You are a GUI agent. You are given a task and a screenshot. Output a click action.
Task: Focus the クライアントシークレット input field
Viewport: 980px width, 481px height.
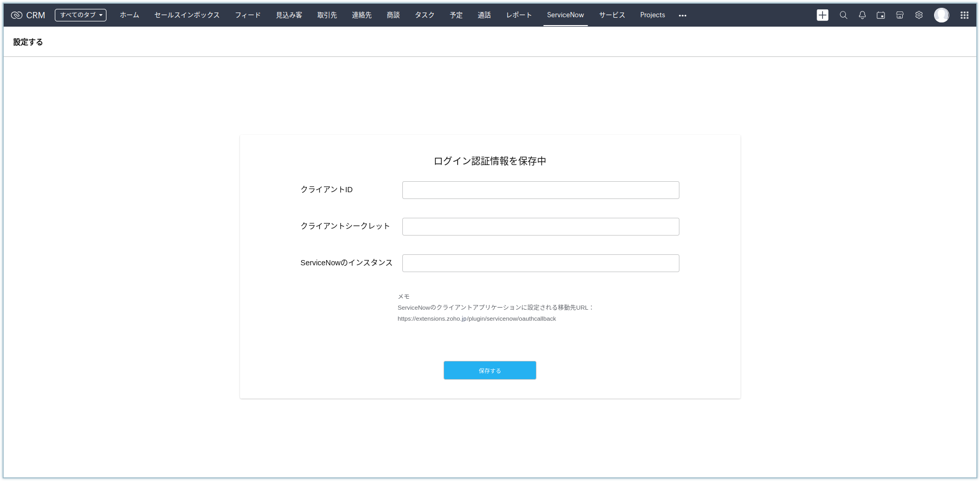pos(541,227)
